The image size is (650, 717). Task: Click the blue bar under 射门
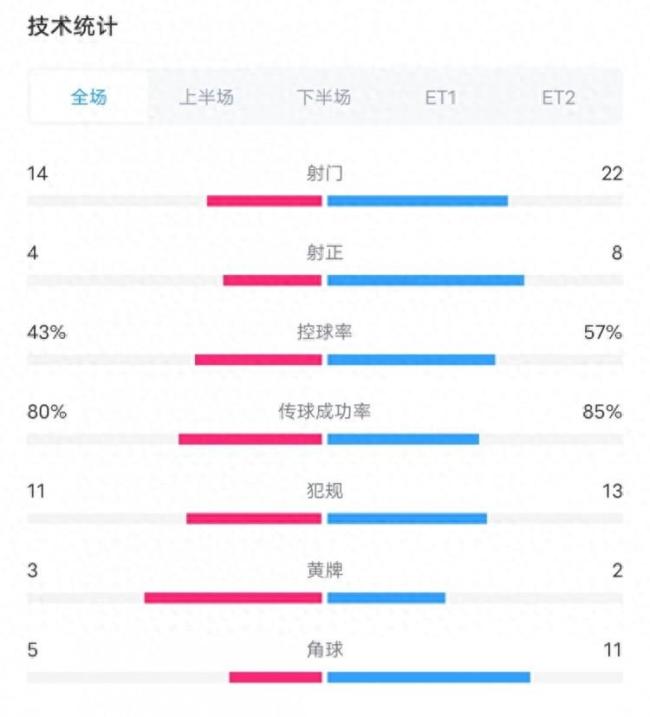(x=417, y=200)
